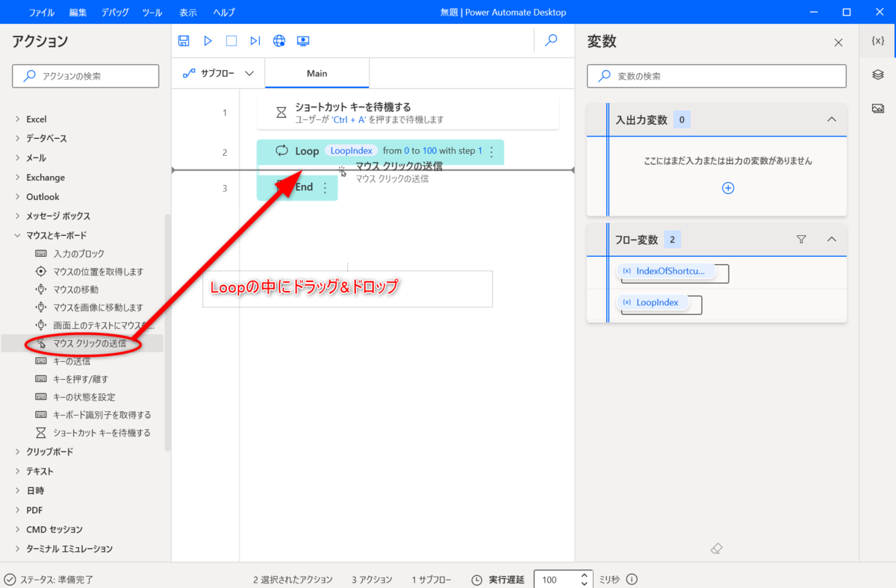896x588 pixels.
Task: Add a new input/output variable plus icon
Action: [x=728, y=188]
